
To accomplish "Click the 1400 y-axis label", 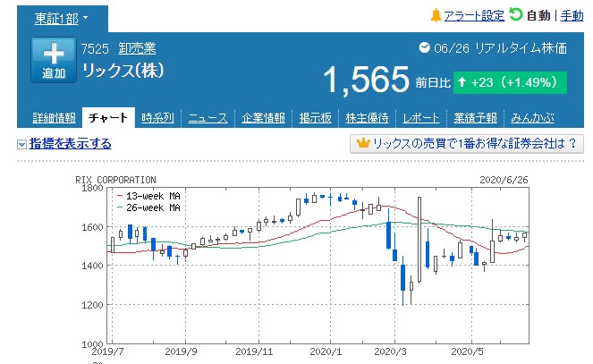I will (93, 266).
